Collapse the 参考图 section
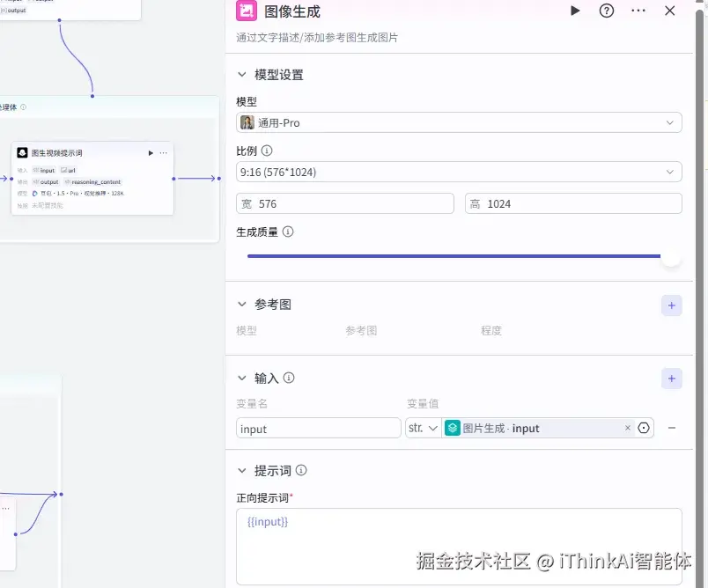The height and width of the screenshot is (588, 708). [x=243, y=304]
